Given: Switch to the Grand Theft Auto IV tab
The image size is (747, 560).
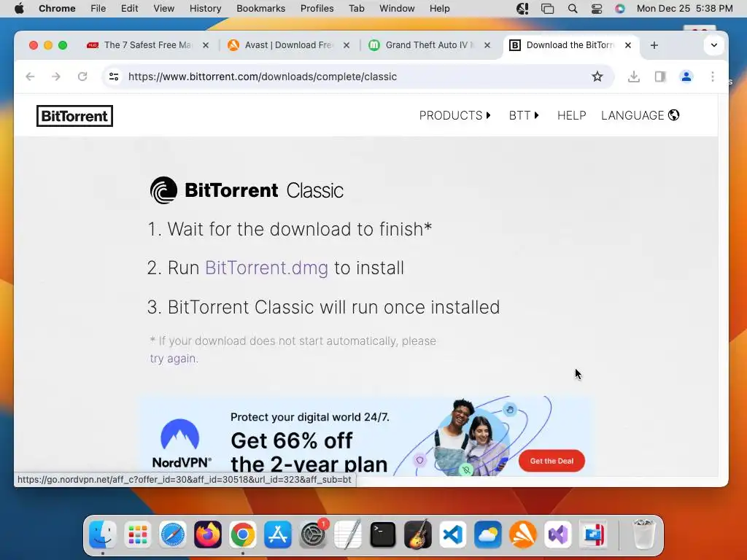Looking at the screenshot, I should pyautogui.click(x=430, y=45).
